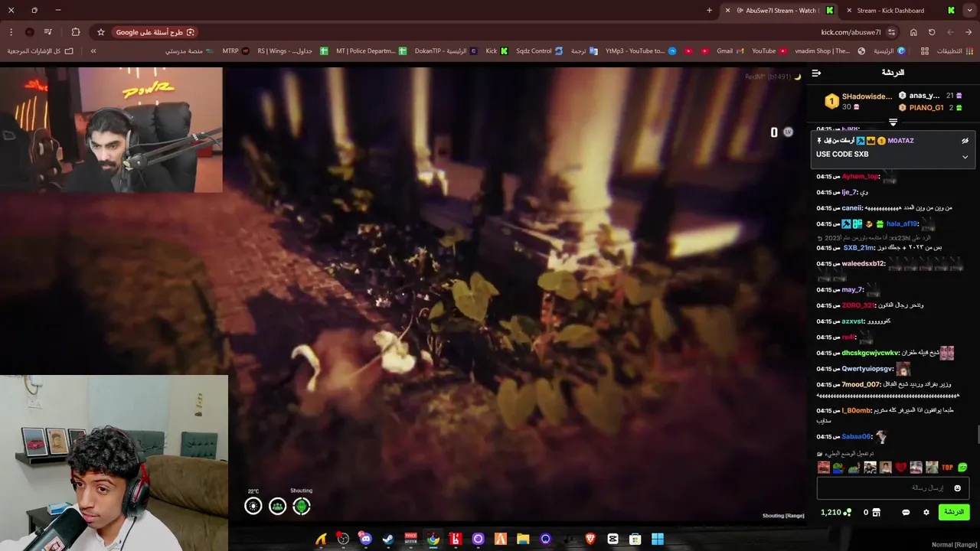The height and width of the screenshot is (551, 980).
Task: Bookmark this page with the star
Action: tap(100, 32)
